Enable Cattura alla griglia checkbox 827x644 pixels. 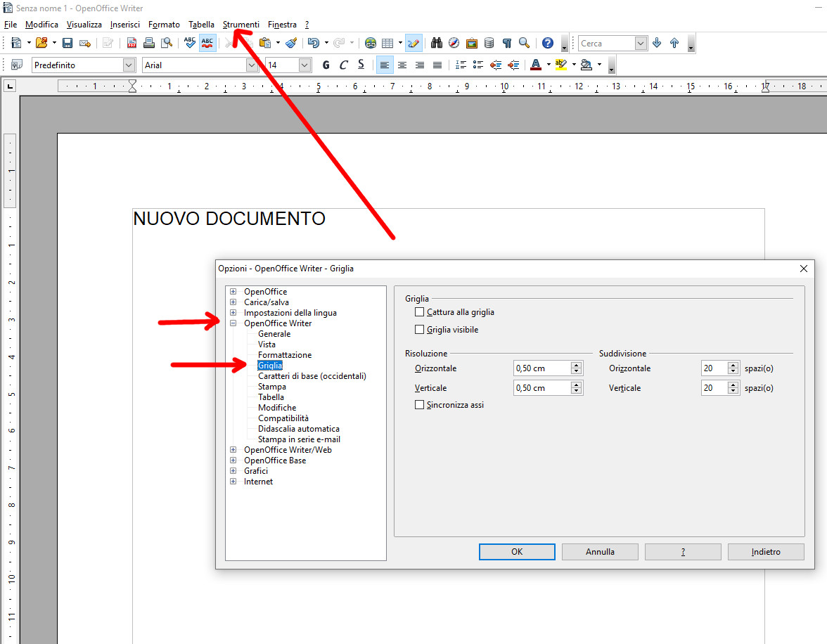pos(420,312)
